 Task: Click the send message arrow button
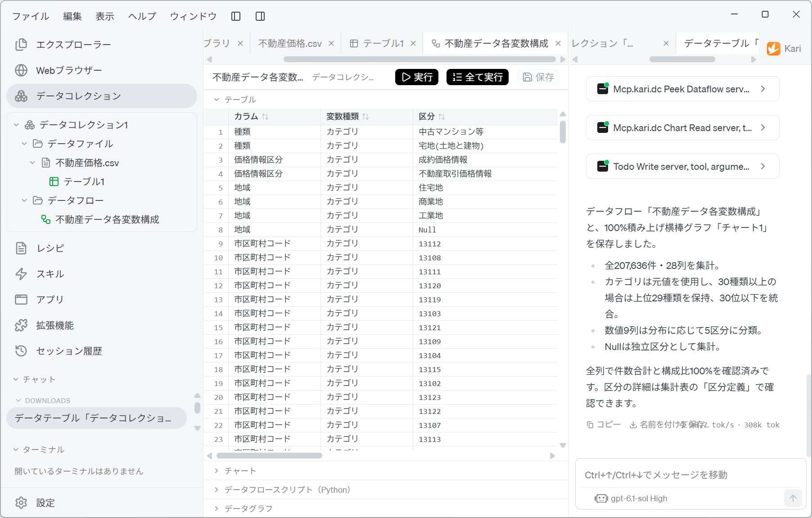(793, 498)
